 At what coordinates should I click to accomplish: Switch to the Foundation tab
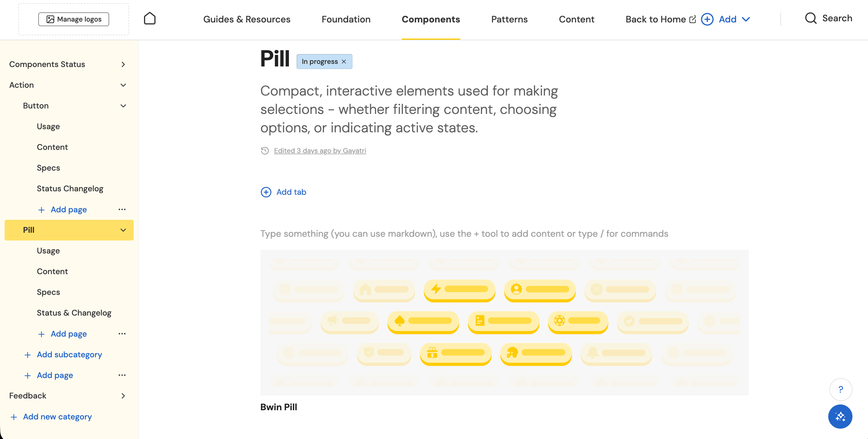[x=346, y=20]
